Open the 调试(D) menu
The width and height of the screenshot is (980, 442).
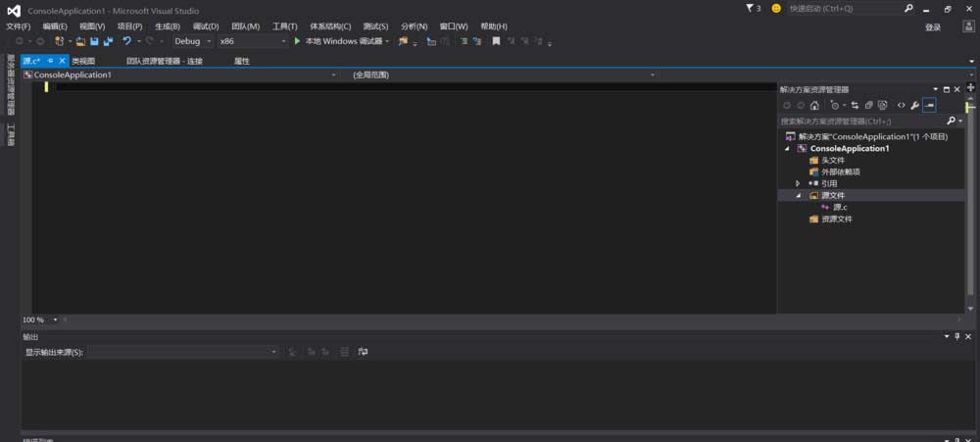(x=206, y=25)
